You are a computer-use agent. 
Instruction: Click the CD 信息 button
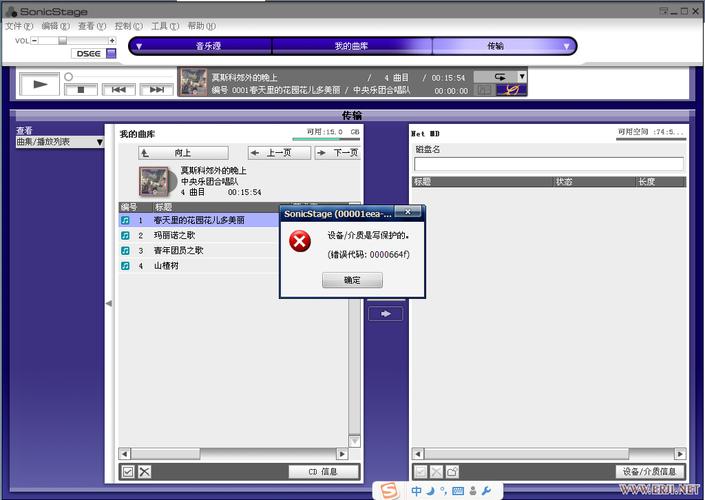click(323, 472)
